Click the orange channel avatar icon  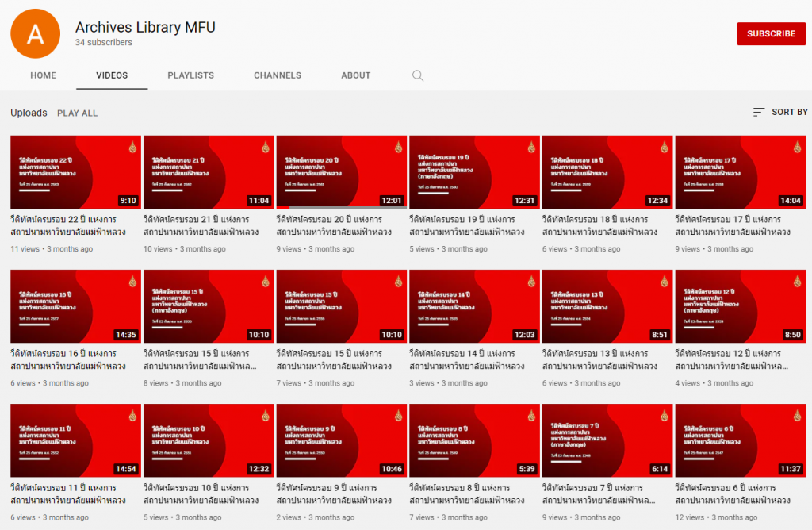pos(35,33)
